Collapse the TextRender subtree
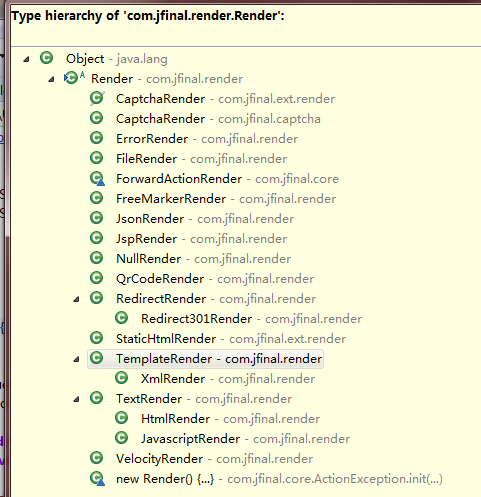This screenshot has height=497, width=481. click(x=76, y=399)
